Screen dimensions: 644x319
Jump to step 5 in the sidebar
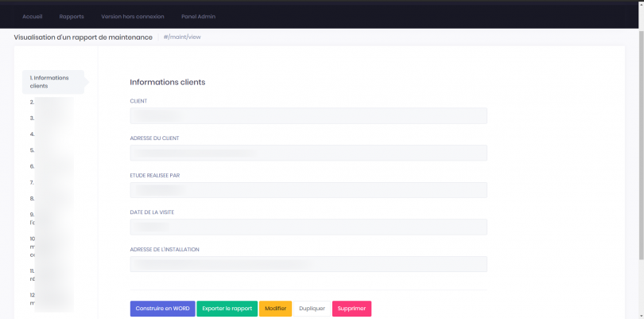click(49, 150)
